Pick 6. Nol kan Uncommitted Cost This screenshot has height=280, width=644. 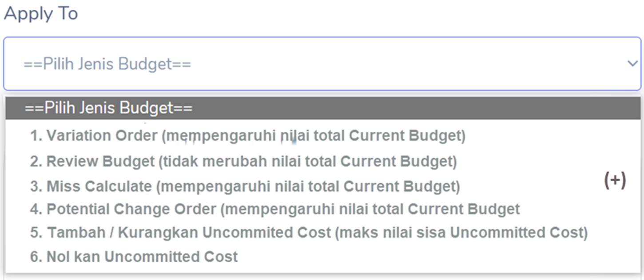pos(134,256)
